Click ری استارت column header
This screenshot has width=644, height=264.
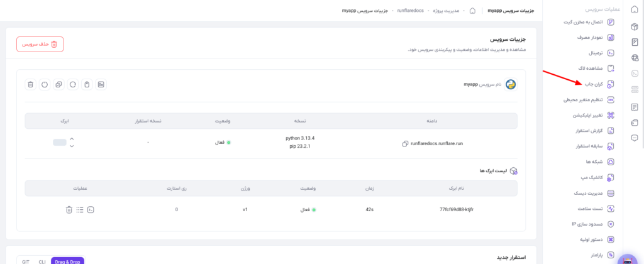coord(177,189)
